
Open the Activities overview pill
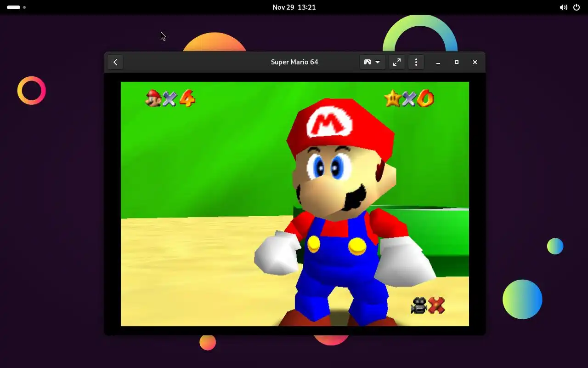pyautogui.click(x=16, y=7)
